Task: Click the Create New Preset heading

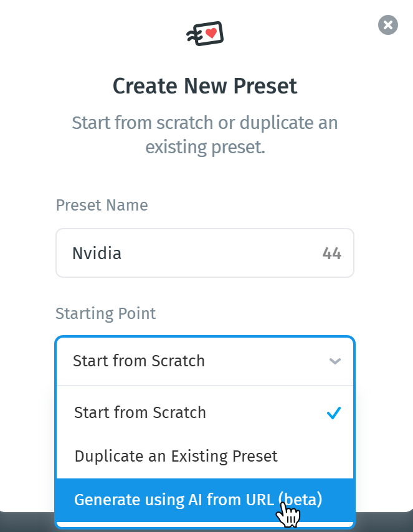Action: click(205, 86)
